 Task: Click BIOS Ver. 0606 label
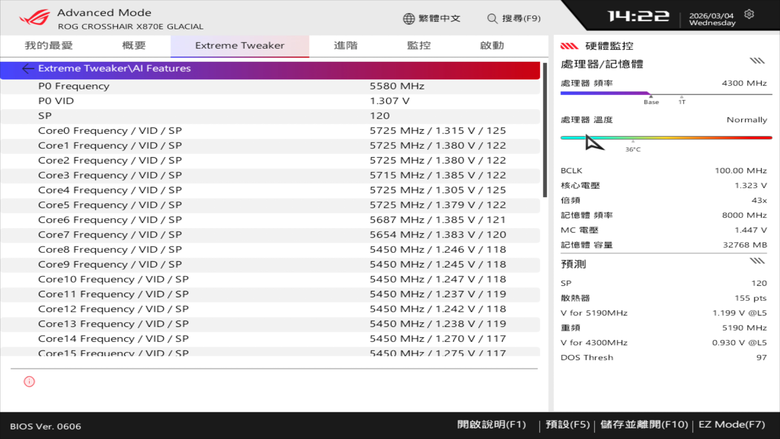[x=45, y=427]
